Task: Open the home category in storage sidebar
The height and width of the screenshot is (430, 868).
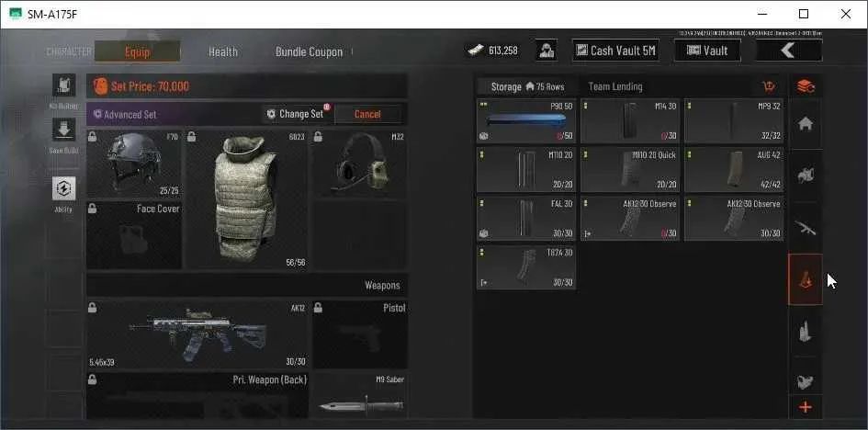Action: 806,124
